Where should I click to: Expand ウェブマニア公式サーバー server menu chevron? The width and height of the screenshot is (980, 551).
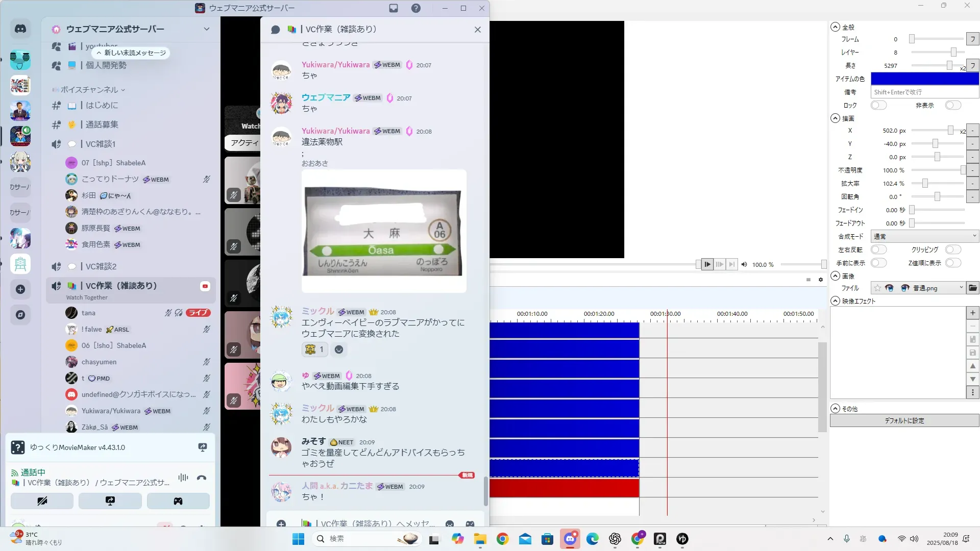(206, 29)
